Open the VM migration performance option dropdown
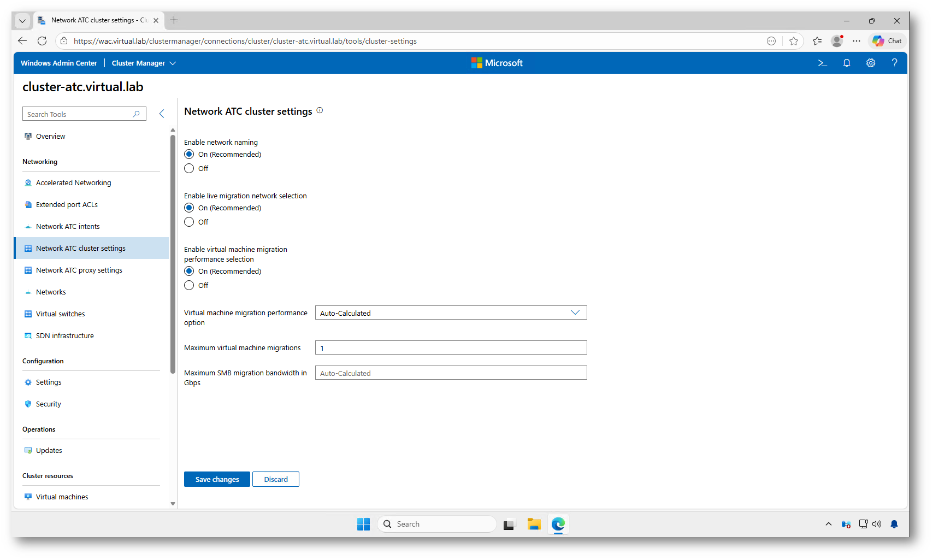This screenshot has width=933, height=560. tap(451, 313)
